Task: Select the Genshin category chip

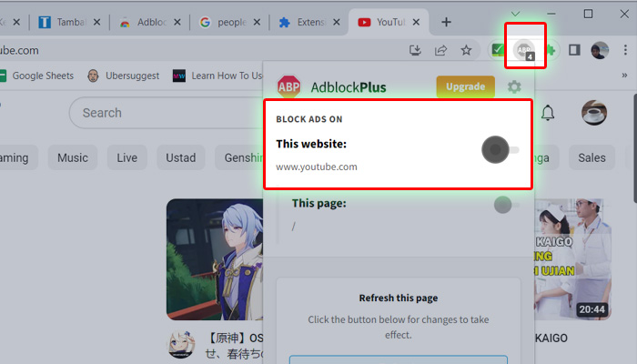Action: tap(239, 157)
